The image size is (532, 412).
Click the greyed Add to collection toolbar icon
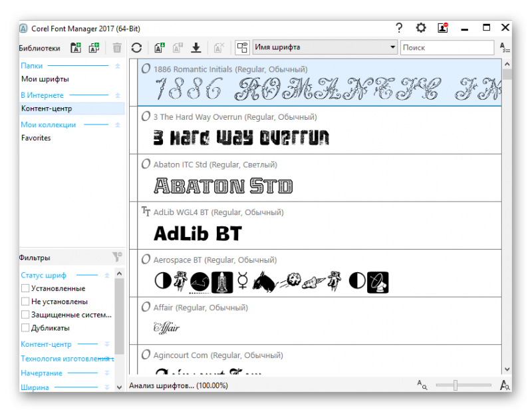coord(178,47)
